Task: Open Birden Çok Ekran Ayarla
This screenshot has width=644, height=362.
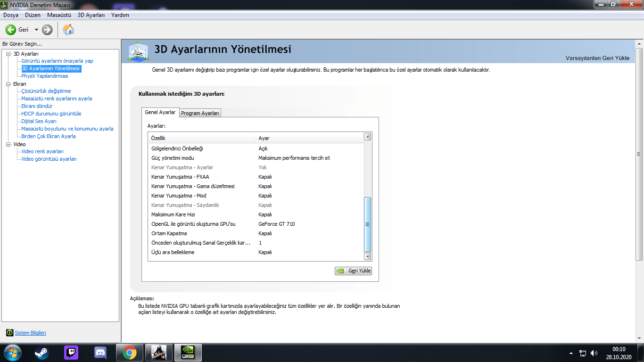Action: click(49, 136)
